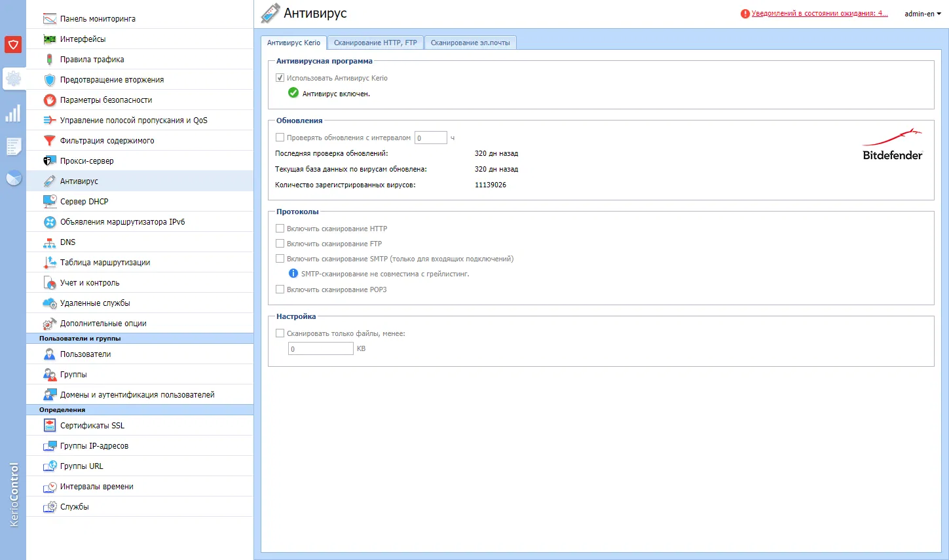Switch to Сканирование HTTP, FTP tab
The height and width of the screenshot is (560, 949).
point(375,43)
